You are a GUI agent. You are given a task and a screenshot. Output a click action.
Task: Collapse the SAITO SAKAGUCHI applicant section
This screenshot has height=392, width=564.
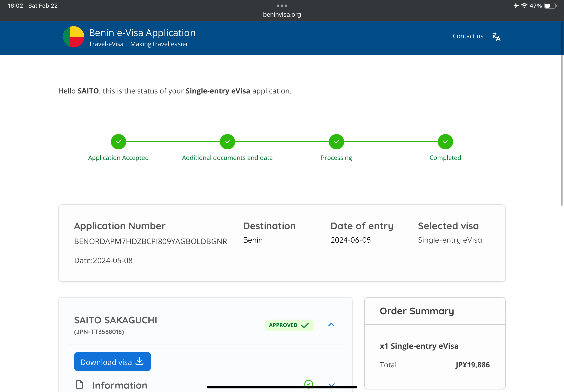pos(331,325)
